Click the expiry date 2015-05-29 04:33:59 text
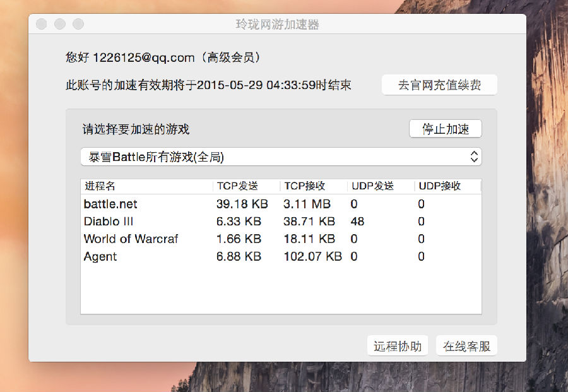 [x=256, y=85]
